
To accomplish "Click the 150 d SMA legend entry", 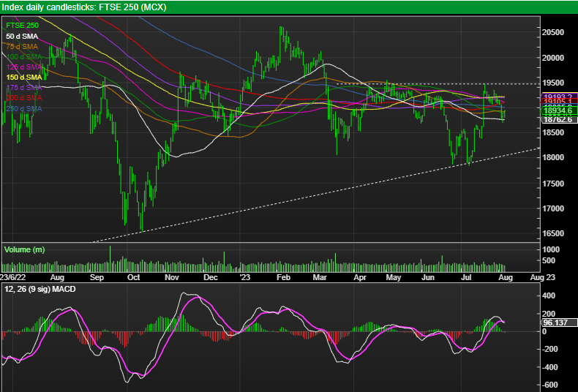I will click(24, 78).
